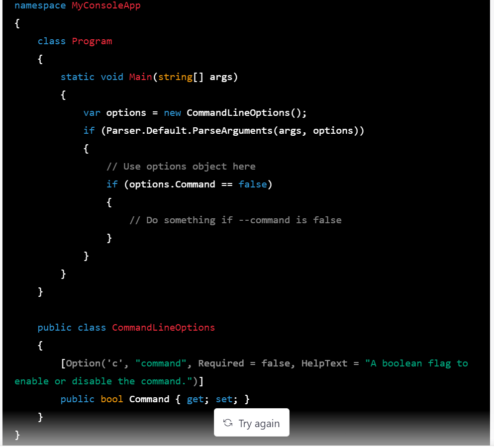
Task: Click the Main method name
Action: point(140,77)
